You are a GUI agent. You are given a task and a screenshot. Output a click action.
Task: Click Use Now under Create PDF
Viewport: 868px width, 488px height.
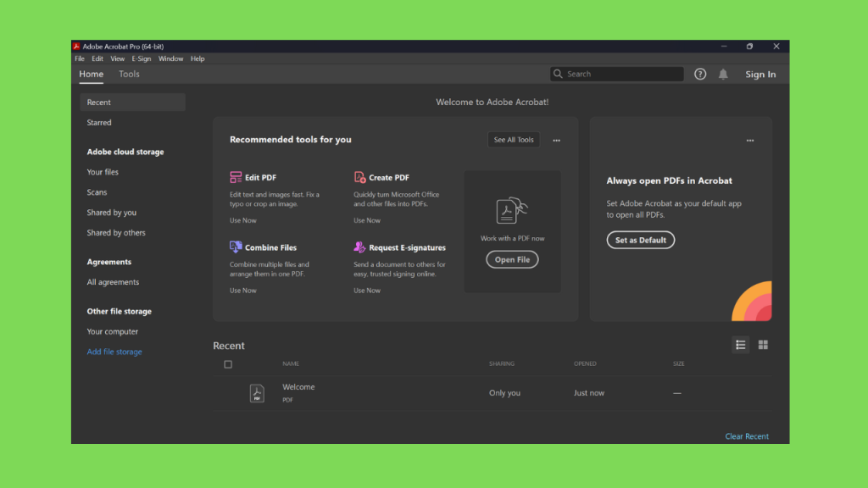coord(367,220)
